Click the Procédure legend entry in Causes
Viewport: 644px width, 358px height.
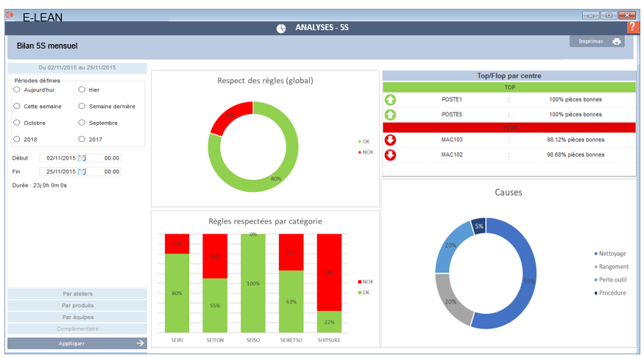[x=610, y=293]
